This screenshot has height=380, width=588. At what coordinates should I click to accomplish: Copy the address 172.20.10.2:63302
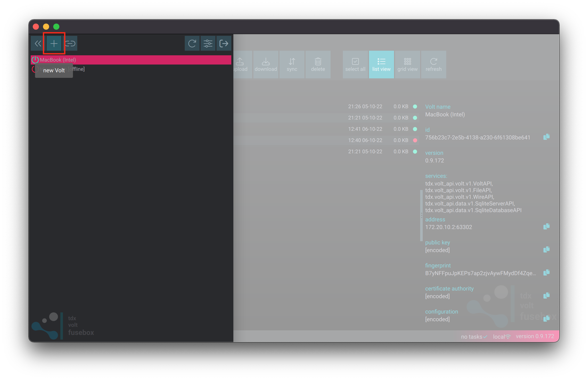pyautogui.click(x=547, y=227)
